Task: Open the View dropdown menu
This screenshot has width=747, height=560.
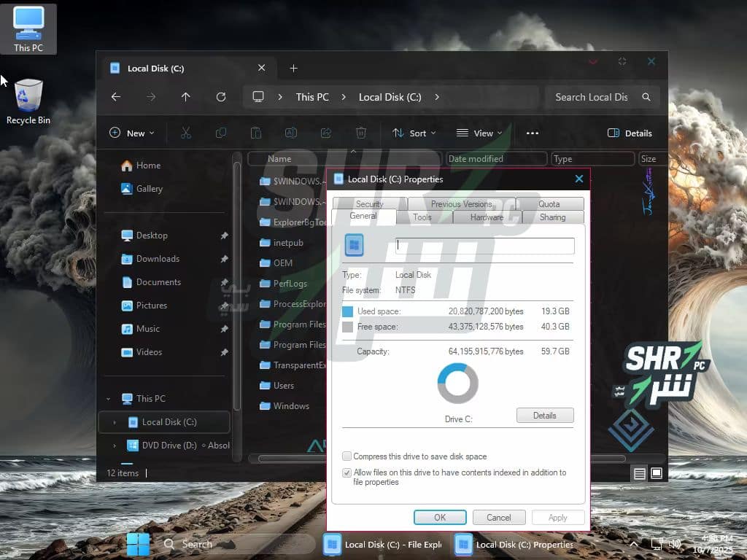Action: (x=479, y=133)
